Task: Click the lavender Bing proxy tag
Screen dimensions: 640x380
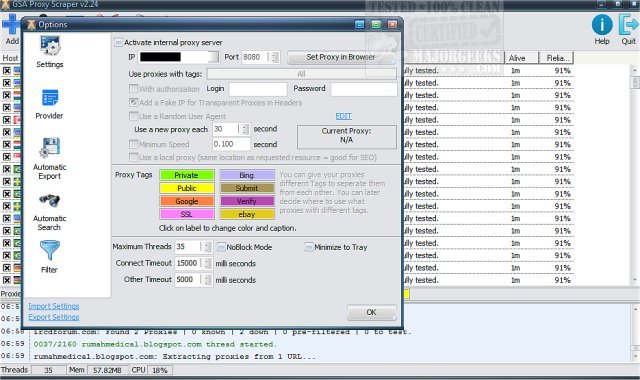Action: (247, 175)
